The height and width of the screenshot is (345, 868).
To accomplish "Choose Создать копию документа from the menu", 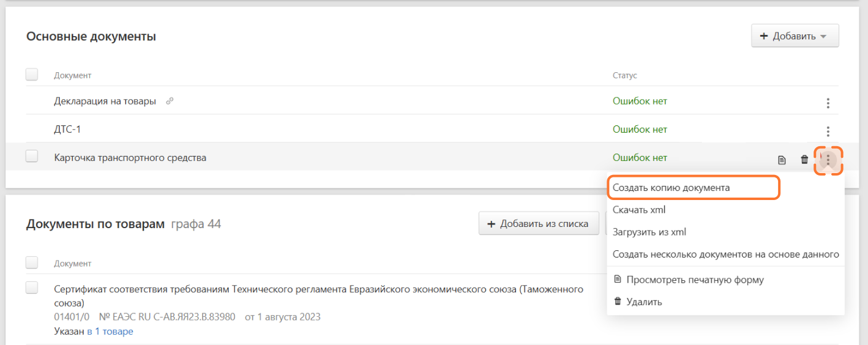I will 672,188.
